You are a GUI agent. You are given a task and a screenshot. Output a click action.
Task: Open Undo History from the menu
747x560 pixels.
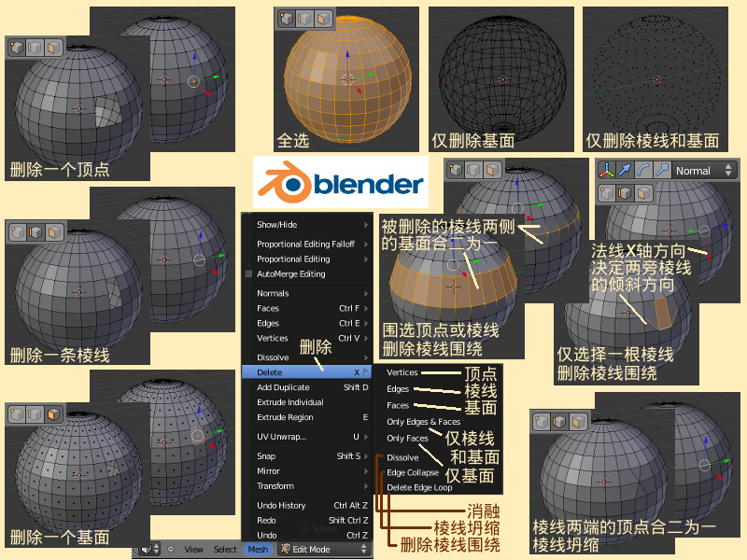tap(307, 505)
